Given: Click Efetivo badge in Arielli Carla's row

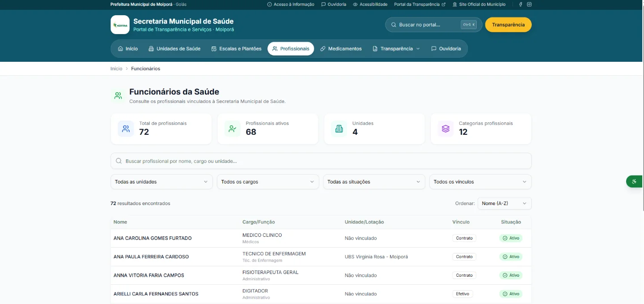Looking at the screenshot, I should click(462, 294).
